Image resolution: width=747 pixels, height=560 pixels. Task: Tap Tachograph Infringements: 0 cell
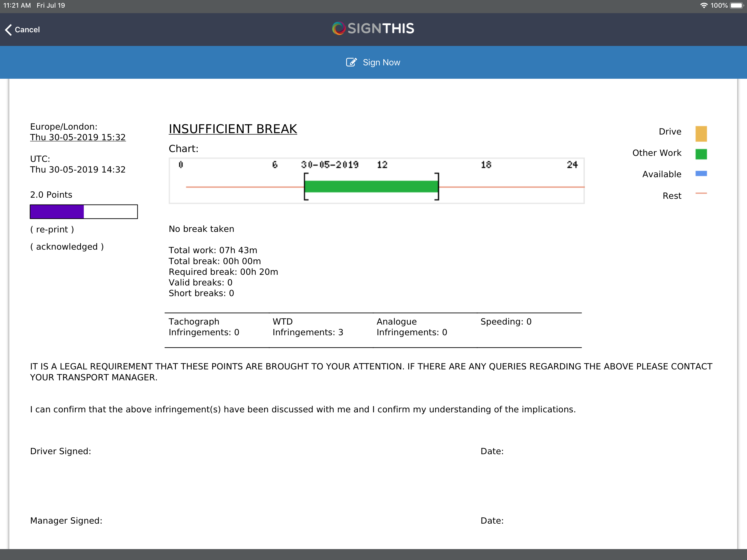click(204, 327)
